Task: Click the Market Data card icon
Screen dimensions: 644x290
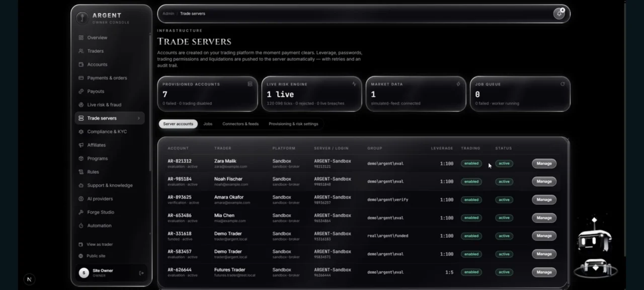Action: (x=458, y=84)
